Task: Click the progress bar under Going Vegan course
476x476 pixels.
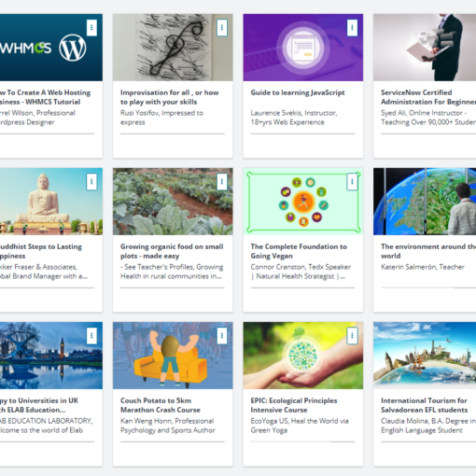Action: coord(302,287)
